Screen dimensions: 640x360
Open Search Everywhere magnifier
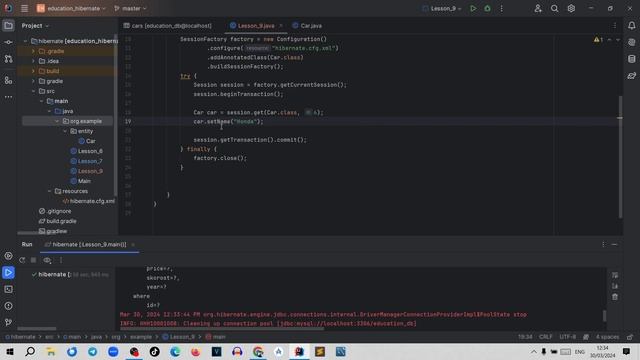click(554, 8)
